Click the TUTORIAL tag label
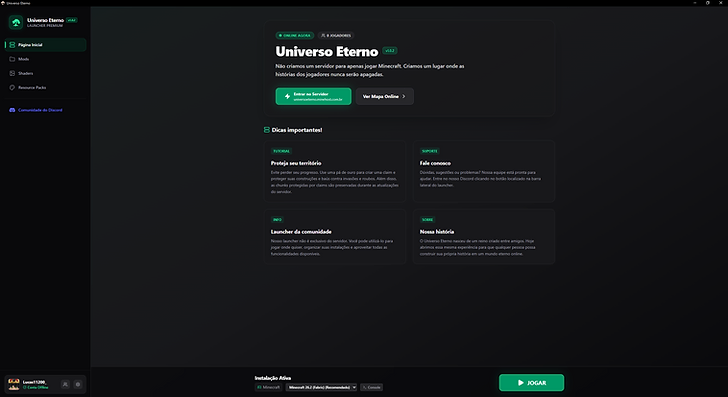The height and width of the screenshot is (397, 728). coord(281,151)
